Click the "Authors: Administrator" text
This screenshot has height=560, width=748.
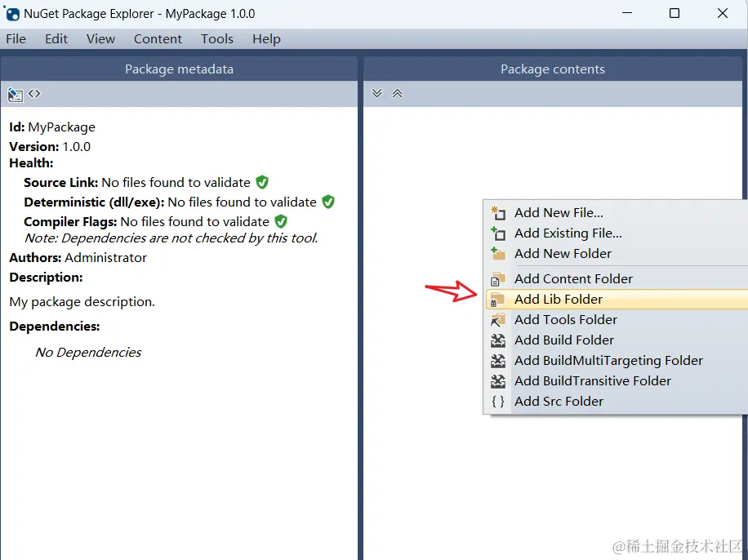pos(78,258)
